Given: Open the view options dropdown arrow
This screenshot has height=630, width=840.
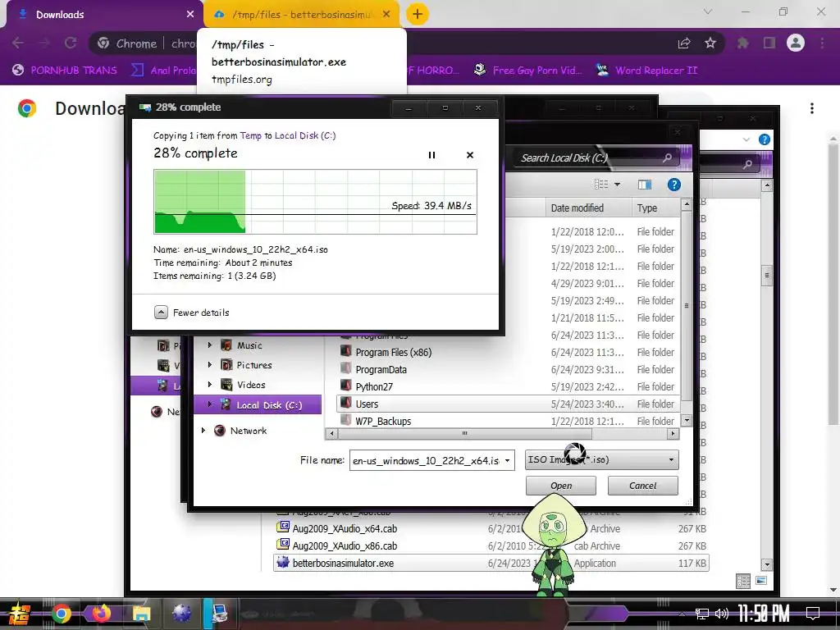Looking at the screenshot, I should tap(617, 185).
